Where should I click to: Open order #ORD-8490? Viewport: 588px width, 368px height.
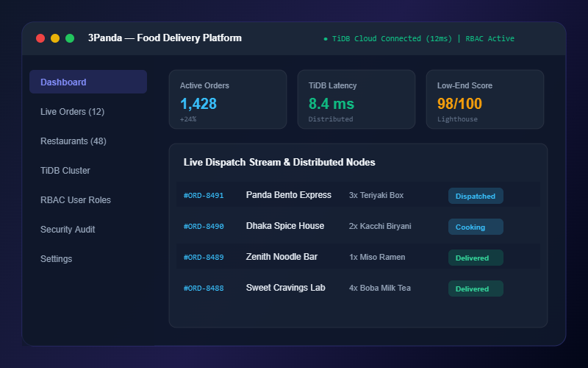(x=204, y=227)
